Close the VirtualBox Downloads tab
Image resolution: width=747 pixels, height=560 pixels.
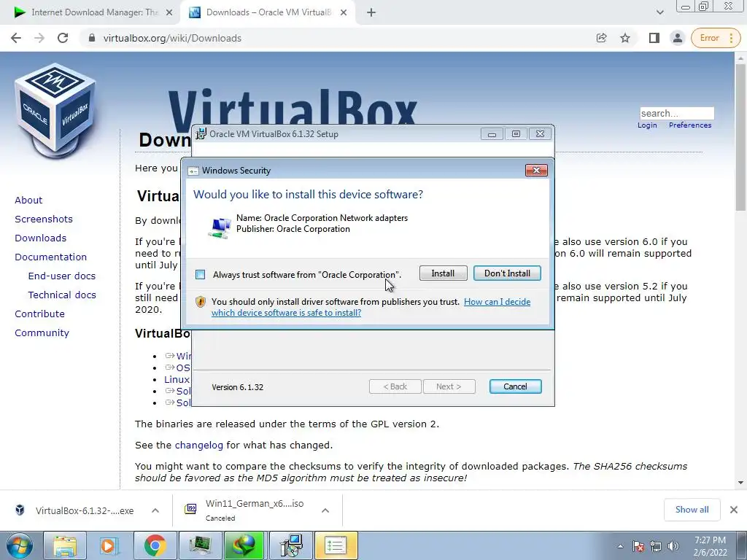344,13
